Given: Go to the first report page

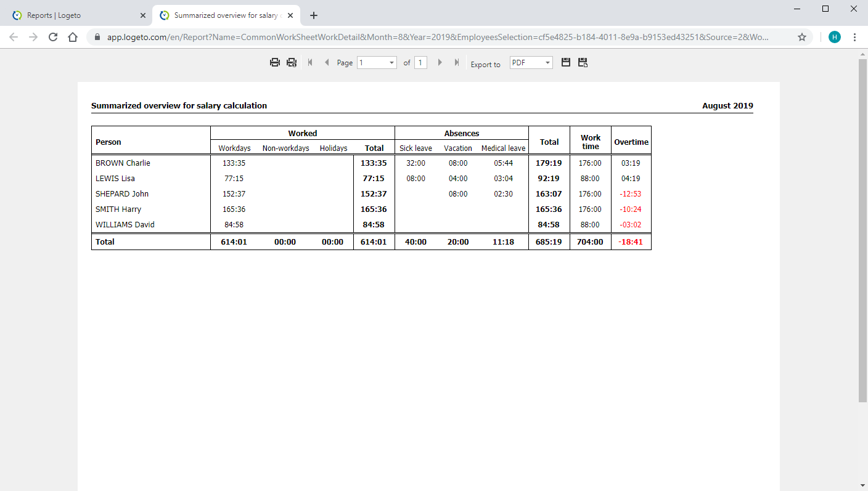Looking at the screenshot, I should (x=309, y=62).
